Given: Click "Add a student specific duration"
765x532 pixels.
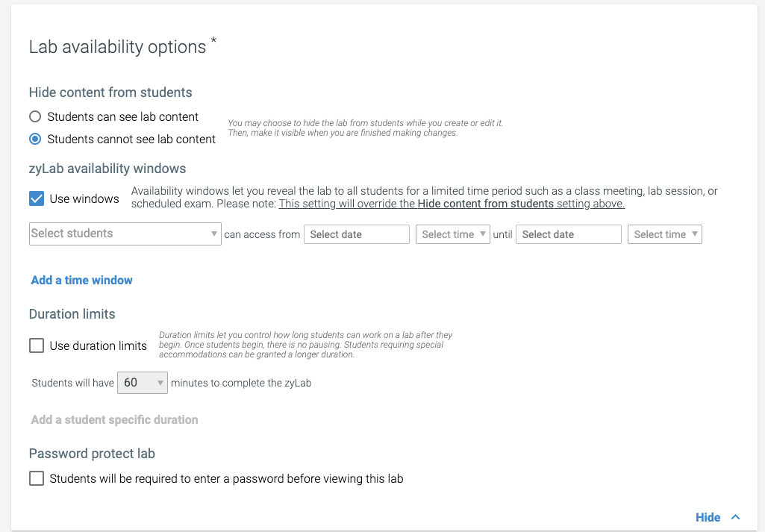Looking at the screenshot, I should point(113,419).
